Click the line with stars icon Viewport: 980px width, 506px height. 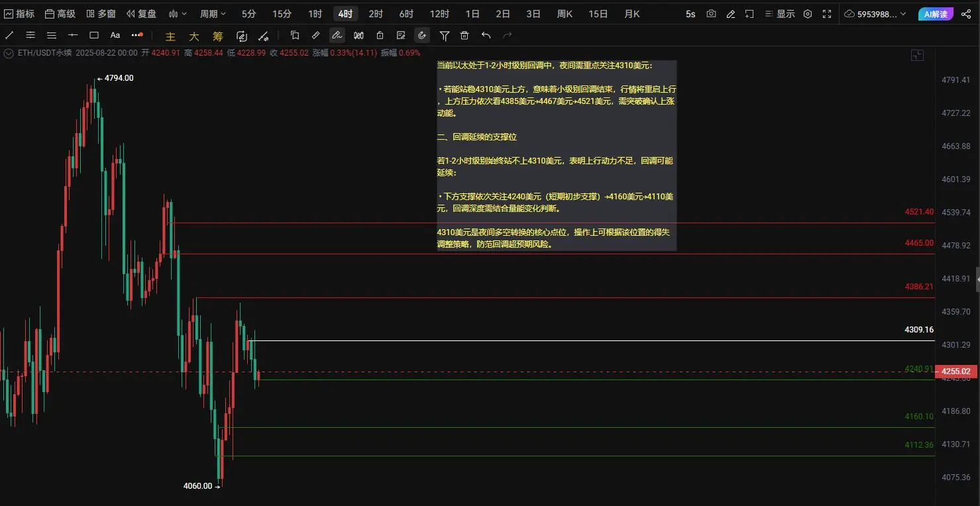(263, 36)
